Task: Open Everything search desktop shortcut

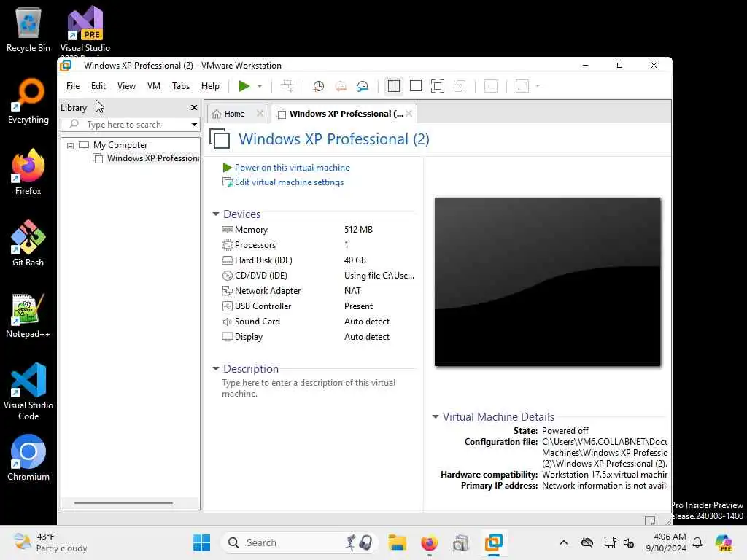Action: coord(28,101)
